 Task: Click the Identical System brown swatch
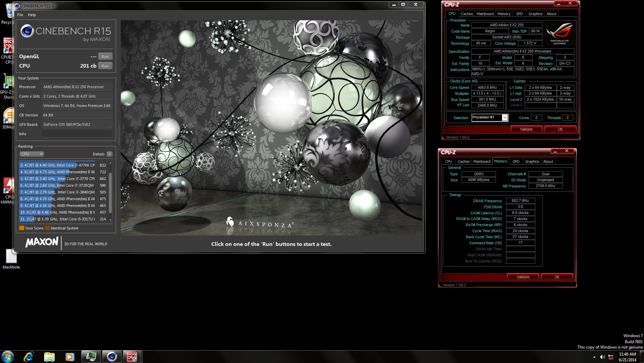(47, 228)
